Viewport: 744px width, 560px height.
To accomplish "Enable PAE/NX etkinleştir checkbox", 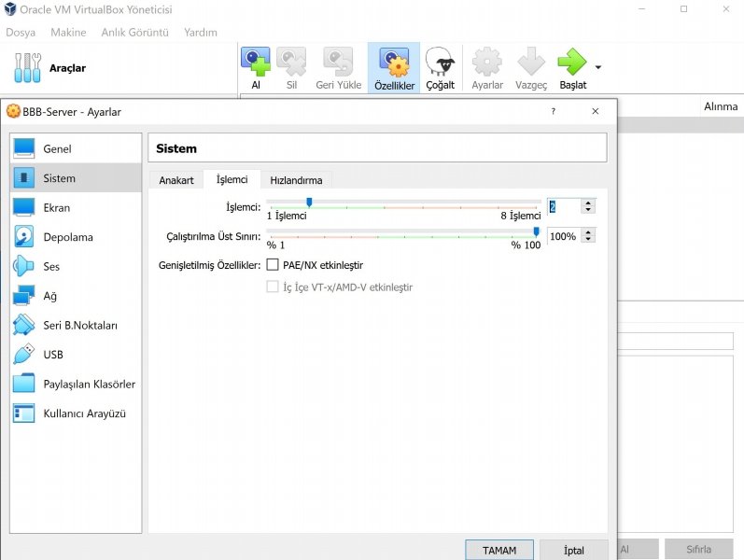I will (x=274, y=265).
